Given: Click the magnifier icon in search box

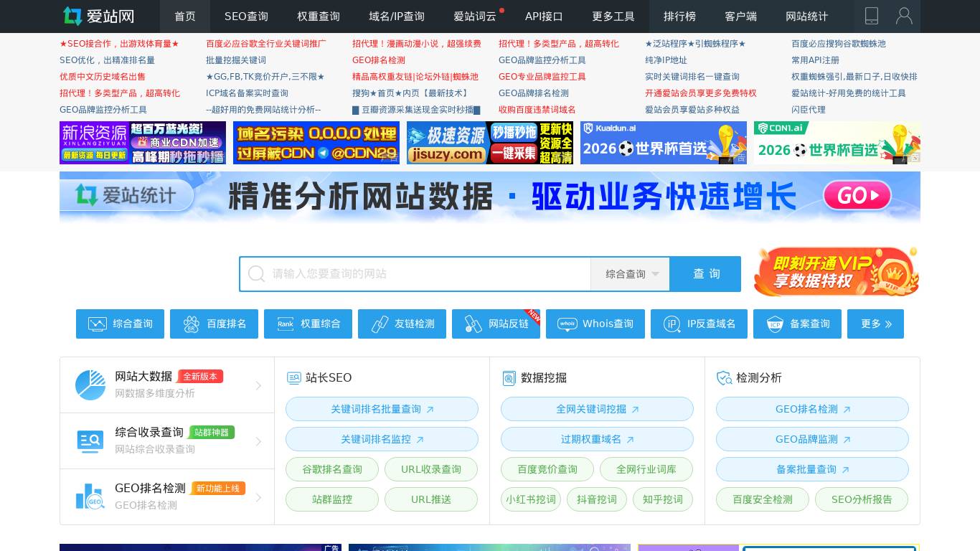Looking at the screenshot, I should (256, 273).
